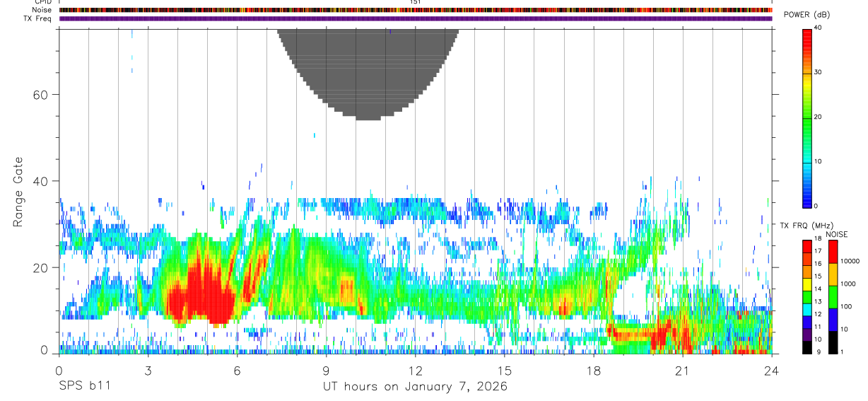
Task: Select the NOISE legend title
Action: (838, 234)
